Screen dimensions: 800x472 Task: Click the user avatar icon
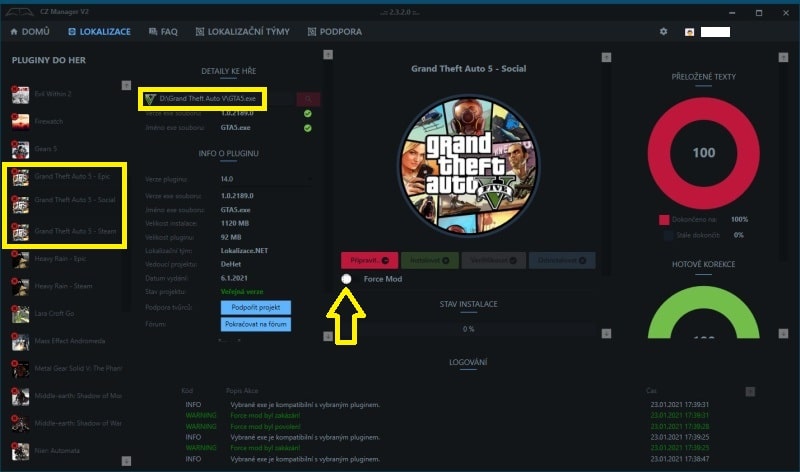(x=689, y=32)
